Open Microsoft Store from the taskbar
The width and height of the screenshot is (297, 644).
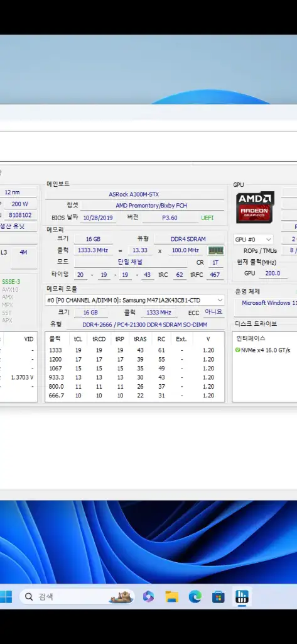pyautogui.click(x=219, y=596)
